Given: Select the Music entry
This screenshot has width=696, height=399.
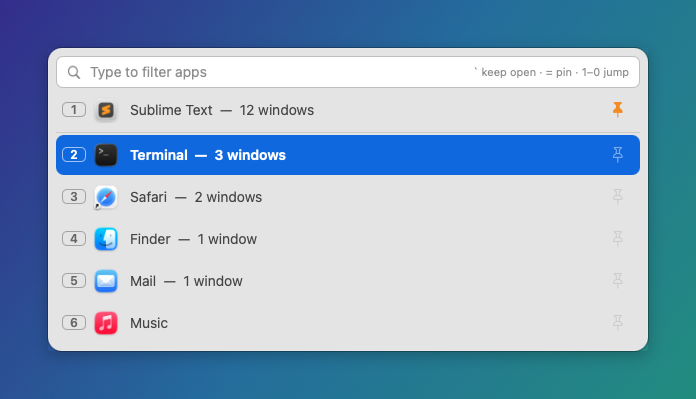Looking at the screenshot, I should pyautogui.click(x=348, y=323).
